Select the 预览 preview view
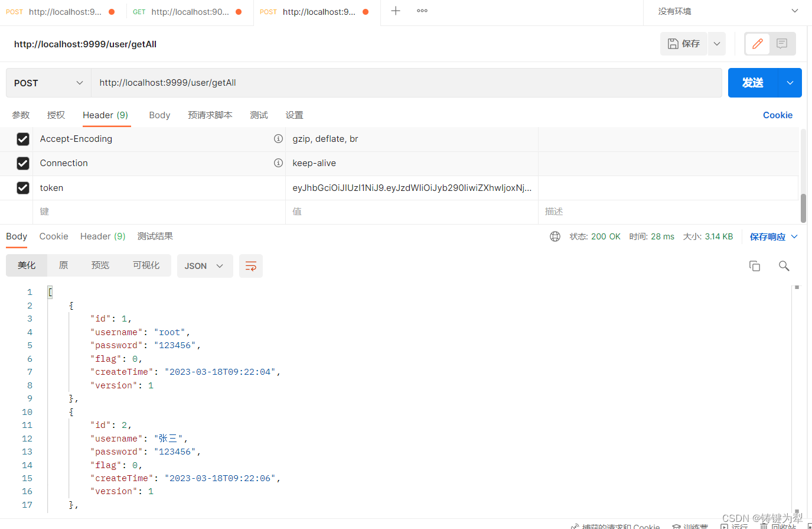The width and height of the screenshot is (812, 529). [100, 265]
